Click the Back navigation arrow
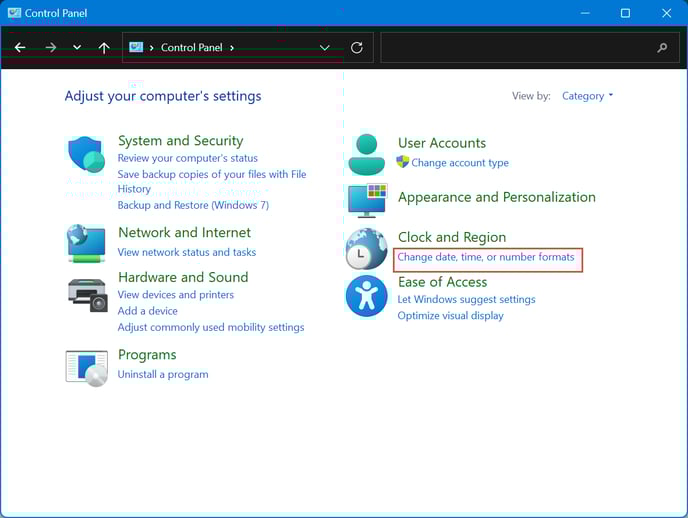Screen dimensions: 688x518 pyautogui.click(x=20, y=47)
